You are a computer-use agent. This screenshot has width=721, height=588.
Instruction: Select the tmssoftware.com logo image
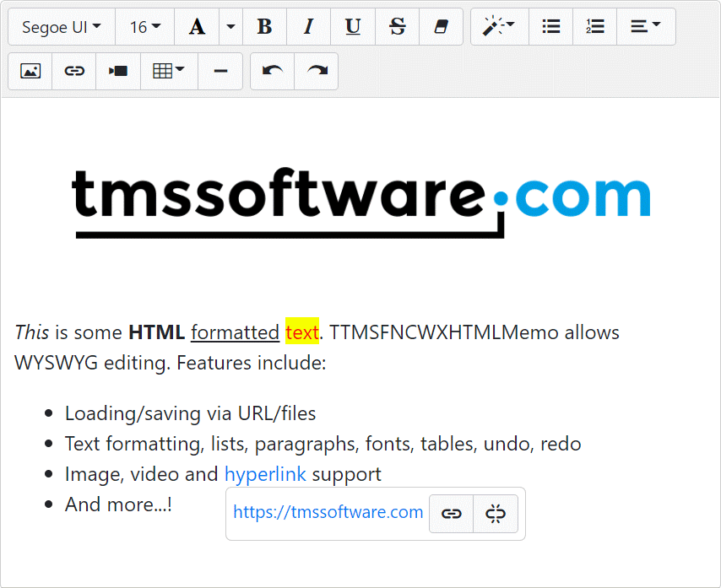(x=361, y=202)
